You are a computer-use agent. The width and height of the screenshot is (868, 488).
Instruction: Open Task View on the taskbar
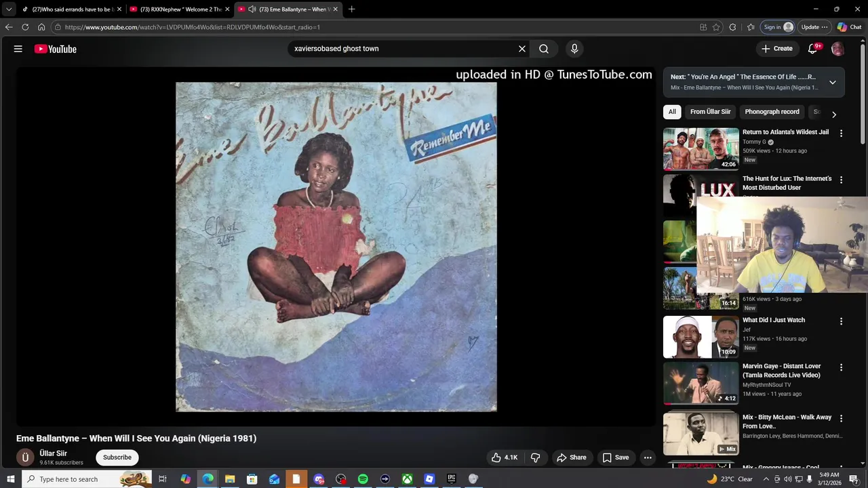pyautogui.click(x=163, y=479)
